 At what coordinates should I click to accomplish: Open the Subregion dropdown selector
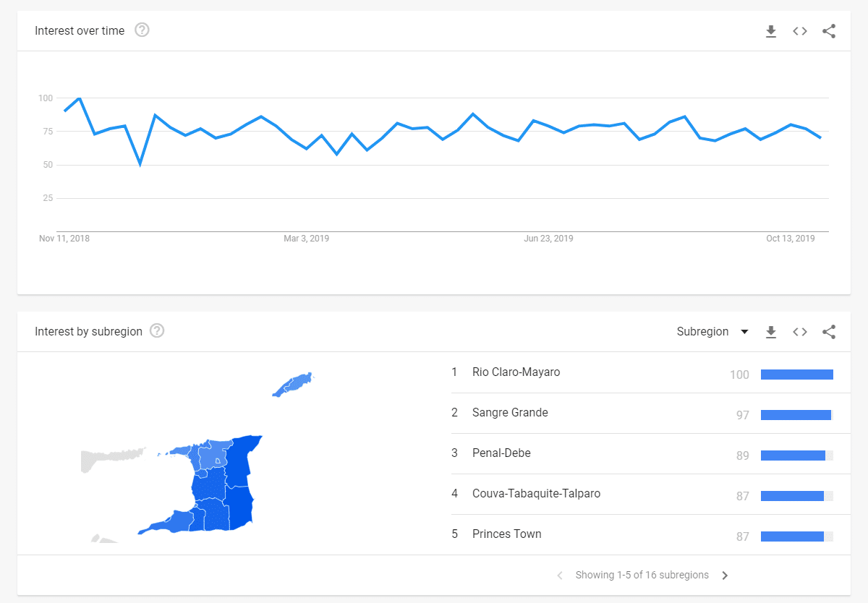coord(712,332)
